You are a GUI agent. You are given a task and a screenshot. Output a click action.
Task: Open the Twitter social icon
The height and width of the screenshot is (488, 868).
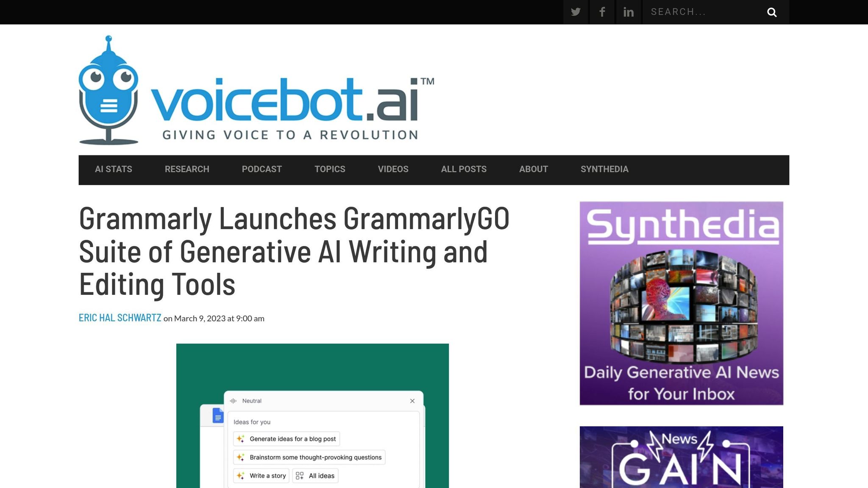(575, 12)
